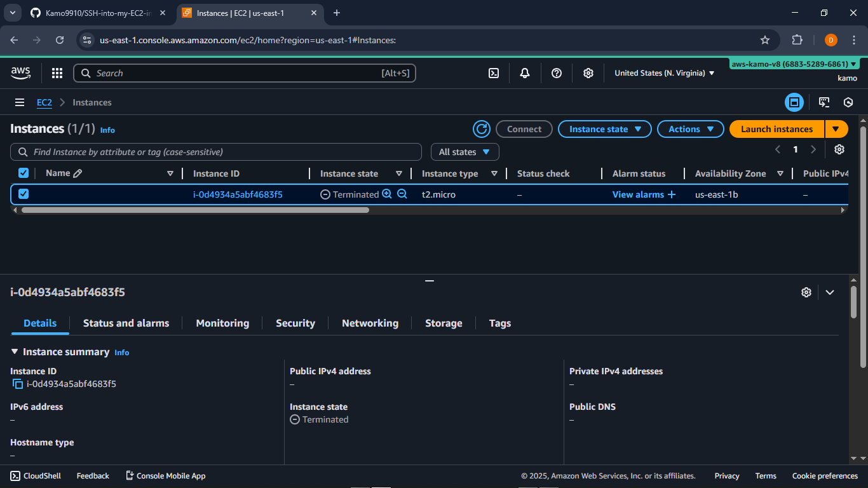This screenshot has width=868, height=488.
Task: Switch to the Security tab
Action: (x=295, y=323)
